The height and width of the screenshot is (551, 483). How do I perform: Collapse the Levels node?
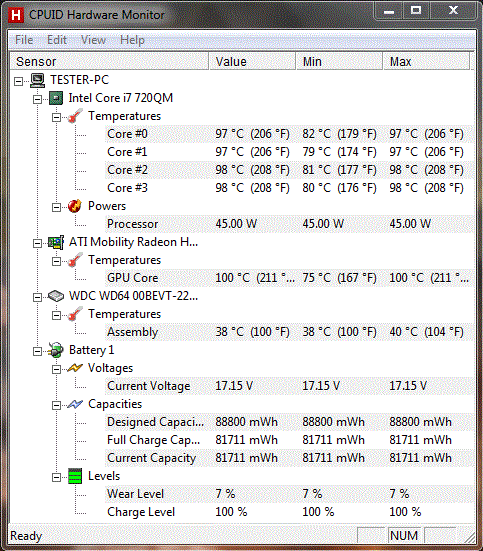(x=56, y=477)
